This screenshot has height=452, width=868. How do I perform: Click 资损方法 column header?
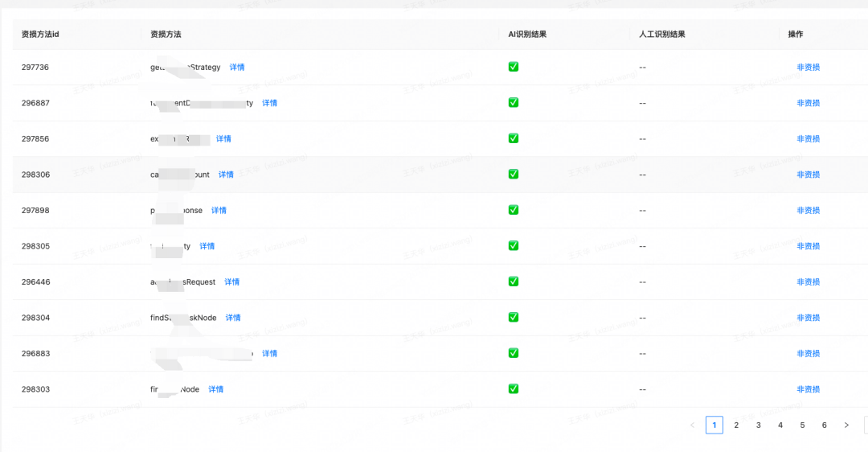coord(166,35)
